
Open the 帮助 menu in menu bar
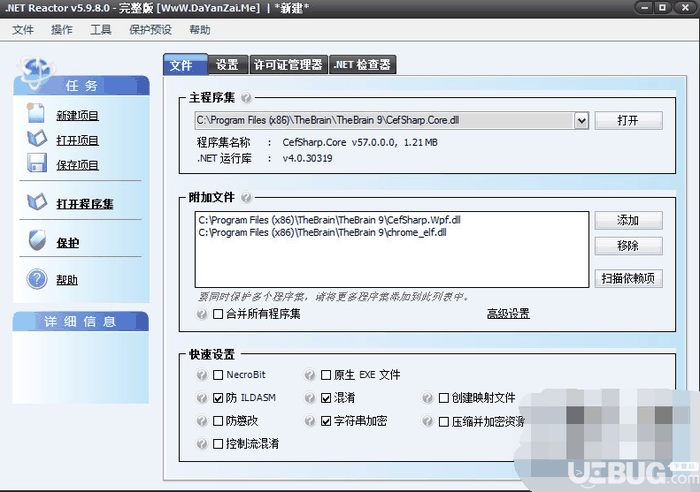pos(200,30)
